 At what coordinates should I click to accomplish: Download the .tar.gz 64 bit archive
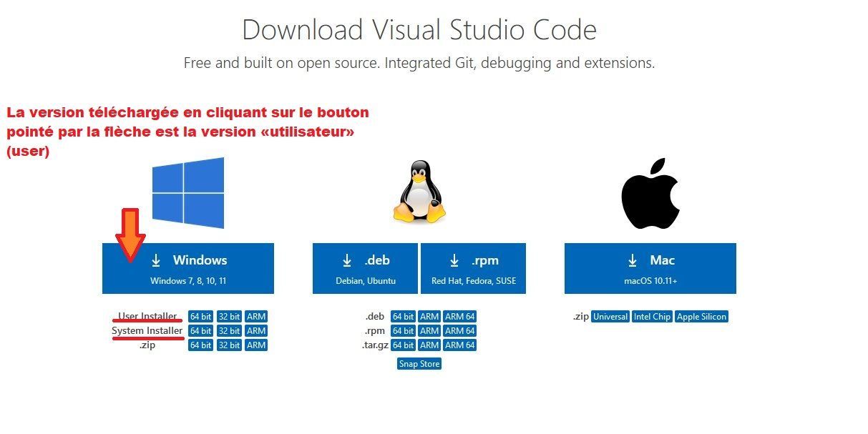[404, 345]
